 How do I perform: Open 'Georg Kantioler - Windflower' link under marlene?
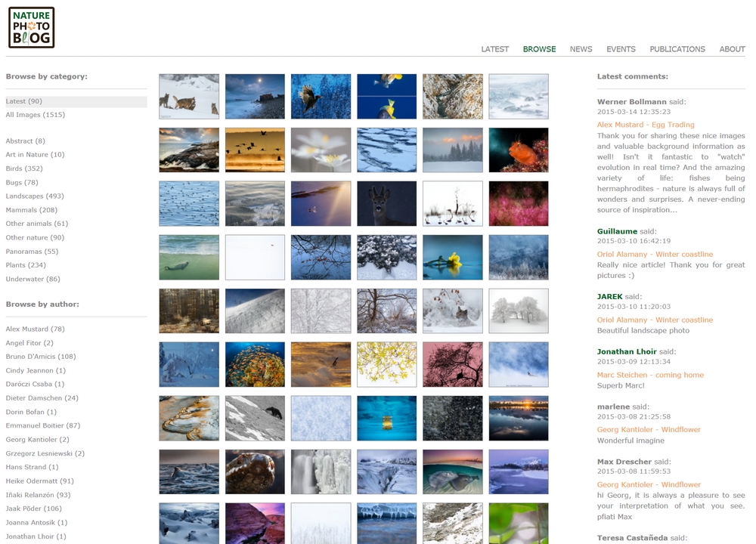[x=649, y=430]
